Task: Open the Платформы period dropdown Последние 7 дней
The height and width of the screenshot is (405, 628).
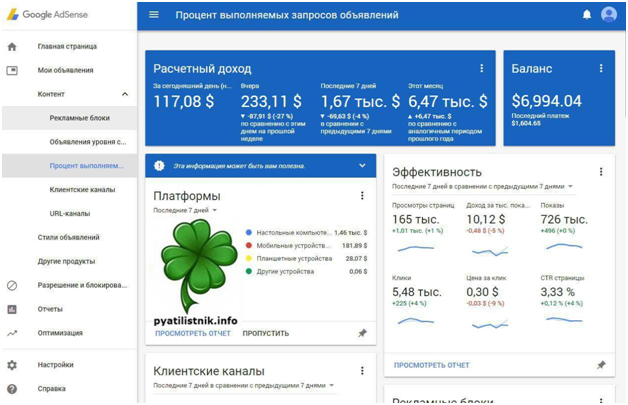Action: [x=185, y=210]
